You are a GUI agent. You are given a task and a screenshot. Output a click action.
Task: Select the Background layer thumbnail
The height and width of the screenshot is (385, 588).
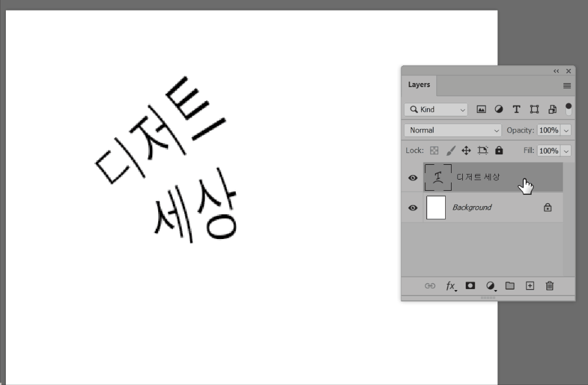pos(436,207)
